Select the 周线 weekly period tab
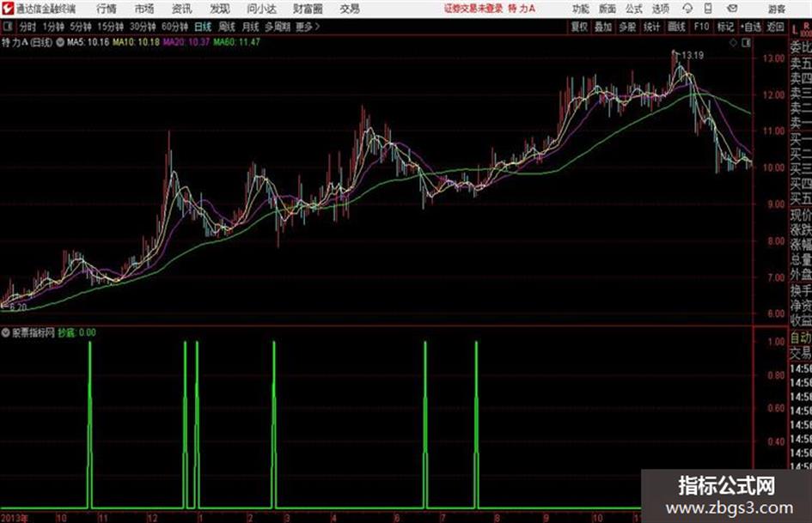The height and width of the screenshot is (523, 812). pyautogui.click(x=227, y=27)
